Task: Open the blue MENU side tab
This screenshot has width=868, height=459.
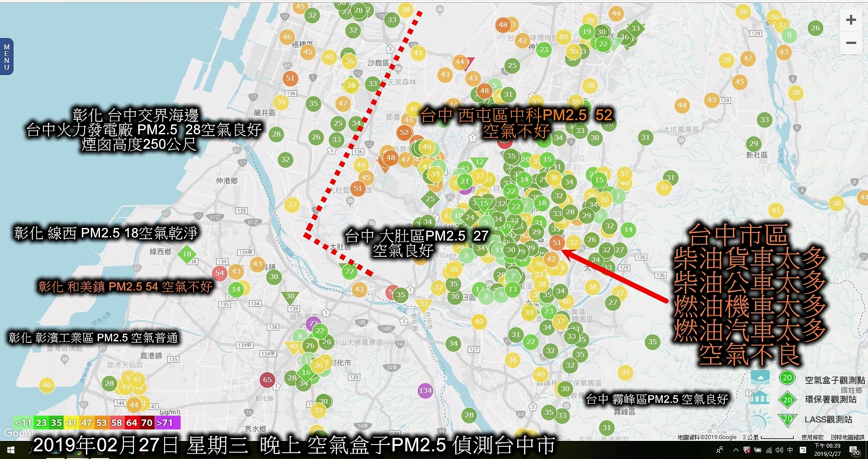Action: [x=6, y=57]
